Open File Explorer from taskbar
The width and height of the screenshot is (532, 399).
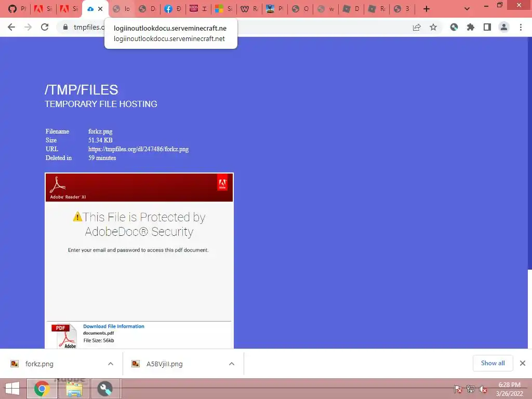click(x=74, y=389)
